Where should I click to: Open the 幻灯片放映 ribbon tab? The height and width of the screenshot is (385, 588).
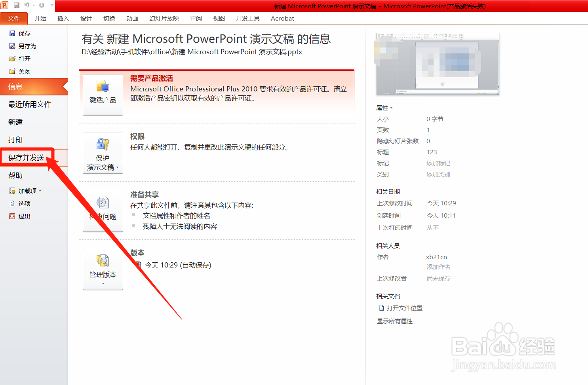pos(164,19)
